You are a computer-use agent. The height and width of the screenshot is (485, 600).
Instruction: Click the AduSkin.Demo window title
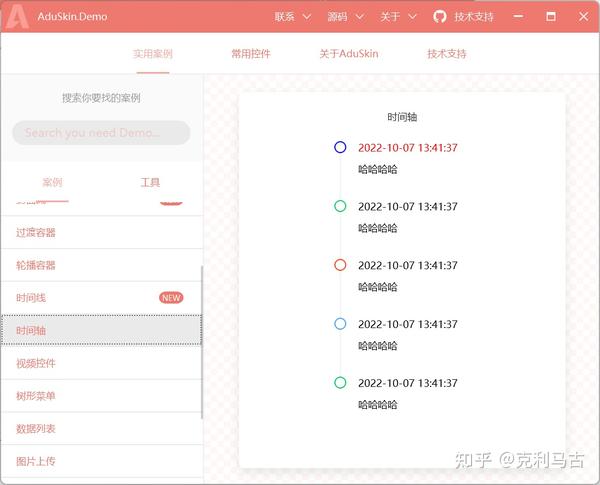click(x=72, y=16)
